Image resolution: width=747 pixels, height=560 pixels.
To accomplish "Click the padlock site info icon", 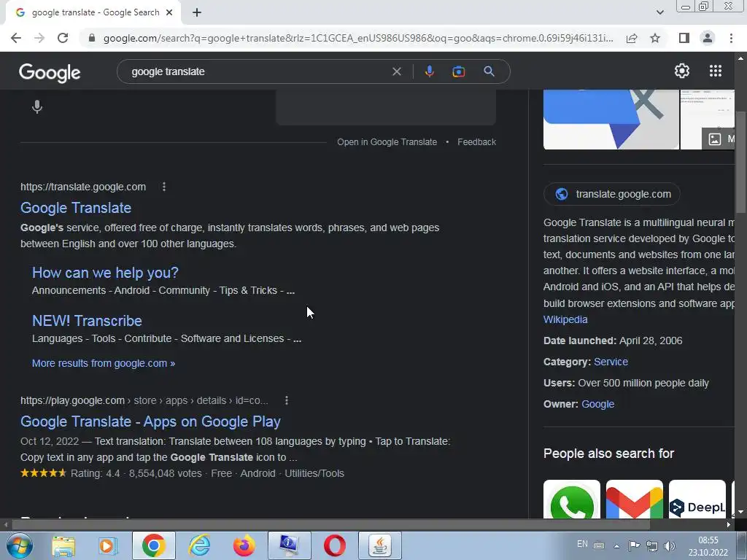I will tap(92, 38).
